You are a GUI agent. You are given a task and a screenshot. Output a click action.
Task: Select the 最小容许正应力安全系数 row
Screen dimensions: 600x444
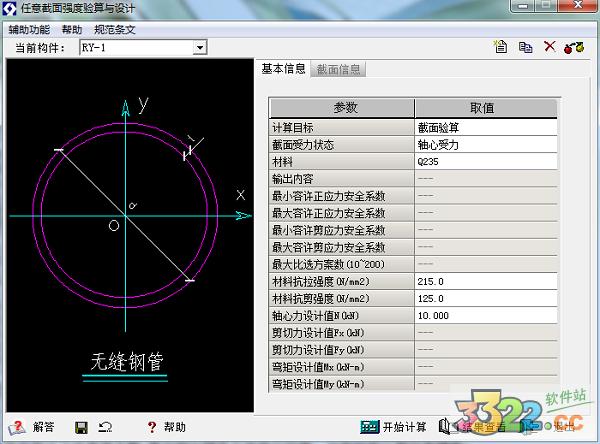tap(342, 196)
